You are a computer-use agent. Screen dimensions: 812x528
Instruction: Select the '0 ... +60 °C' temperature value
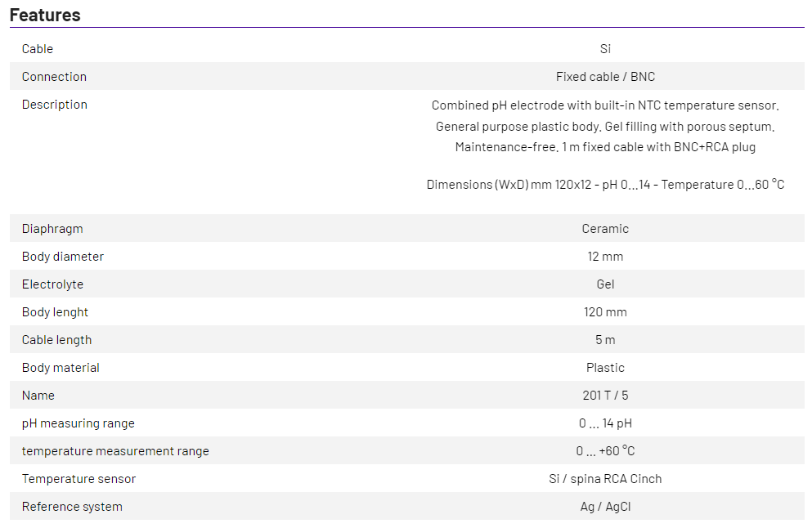tap(605, 451)
